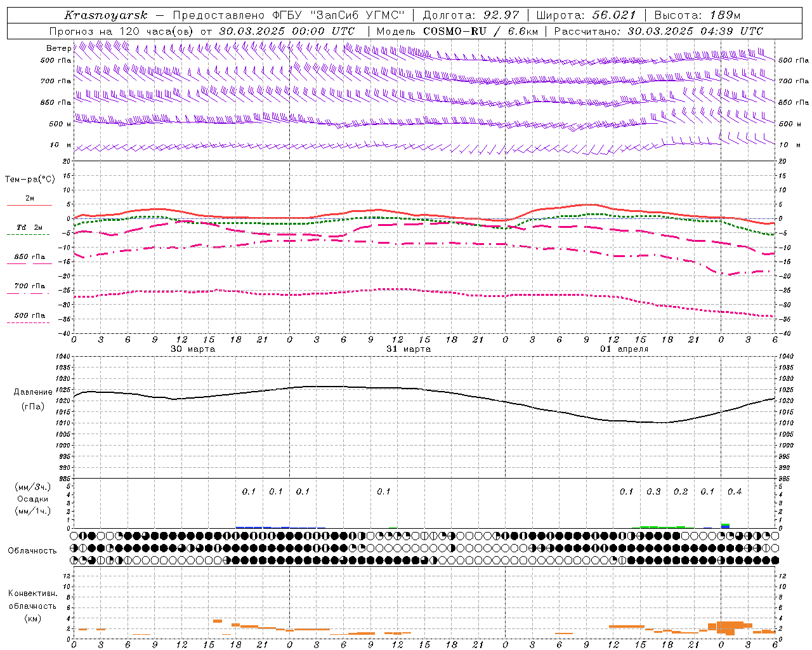This screenshot has width=812, height=650.
Task: Click the 'Td 2м' dew point legend entry
Action: (x=30, y=227)
